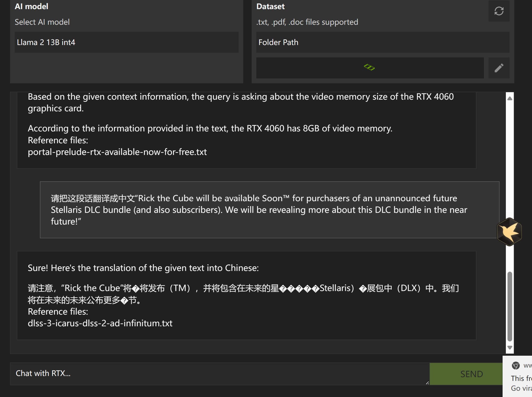Open dlss-3-icarus-dlss-2-ad-infinitum.txt reference file
532x397 pixels.
100,323
